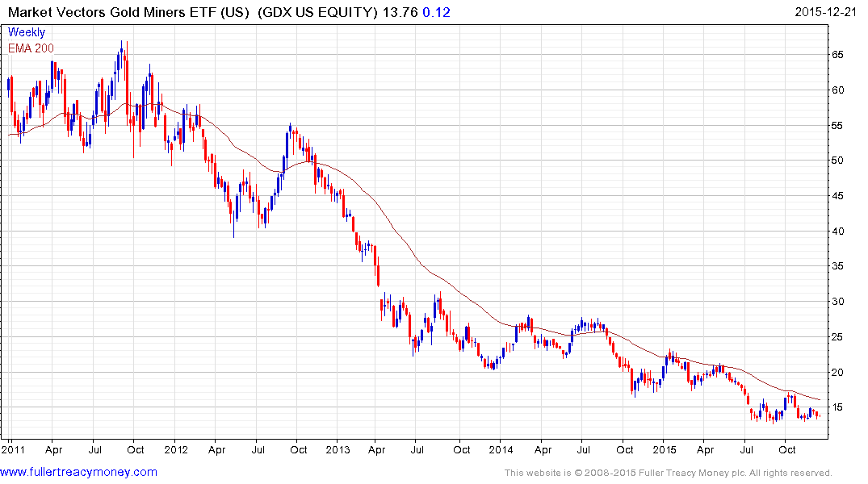This screenshot has height=484, width=868.
Task: Click the 55 price axis label
Action: point(837,126)
